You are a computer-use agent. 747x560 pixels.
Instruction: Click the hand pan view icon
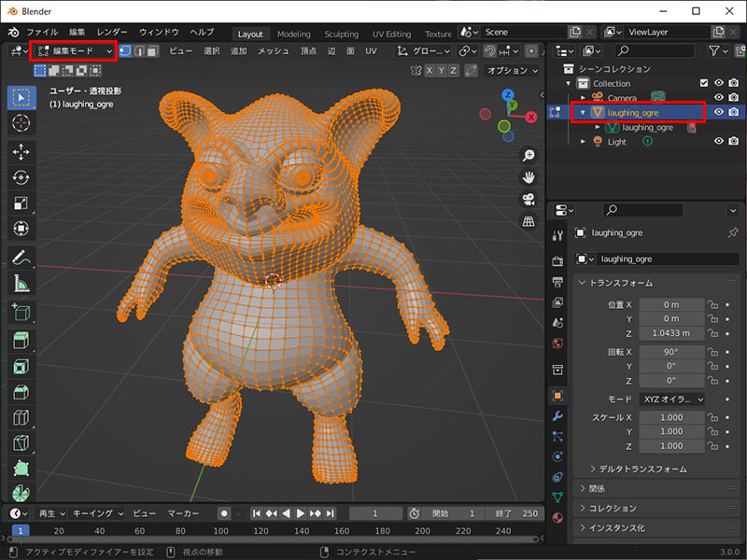pyautogui.click(x=529, y=177)
